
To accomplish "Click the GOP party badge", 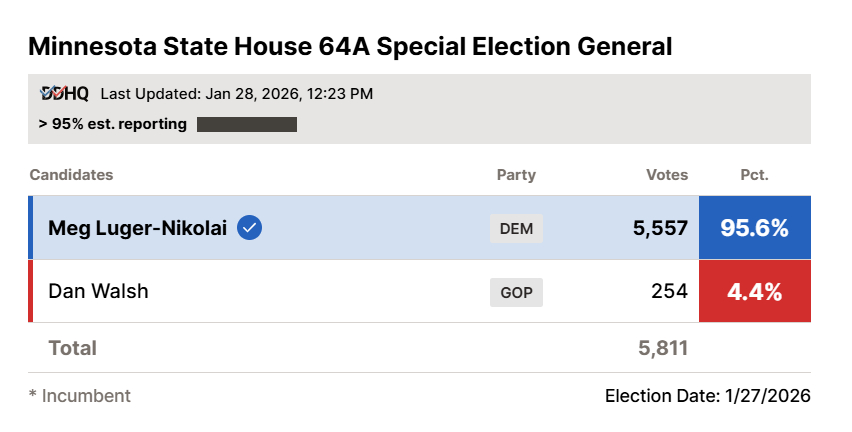I will (516, 292).
